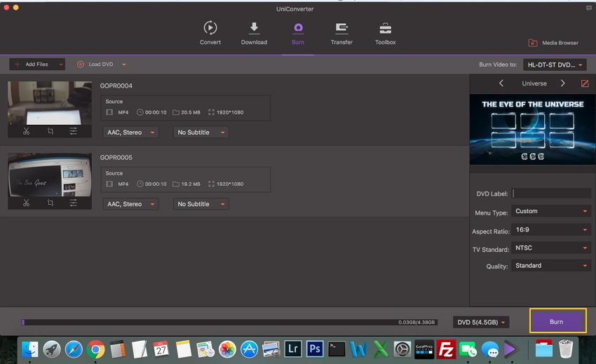Crop the GOPR0004 video

50,131
